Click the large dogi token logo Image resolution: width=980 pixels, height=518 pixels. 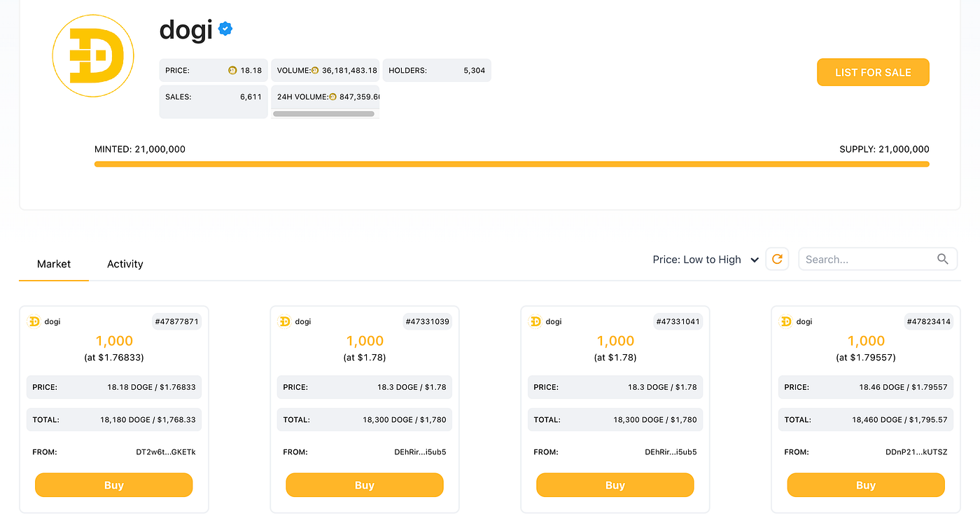tap(87, 55)
